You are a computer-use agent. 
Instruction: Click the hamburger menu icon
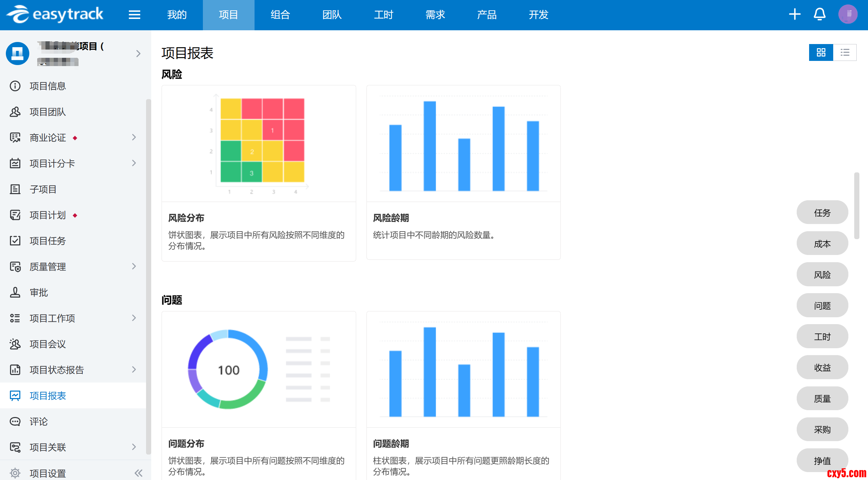[x=134, y=15]
